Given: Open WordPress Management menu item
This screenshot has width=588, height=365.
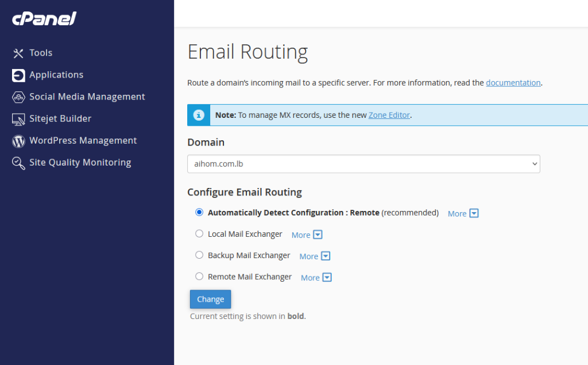Looking at the screenshot, I should pyautogui.click(x=83, y=140).
